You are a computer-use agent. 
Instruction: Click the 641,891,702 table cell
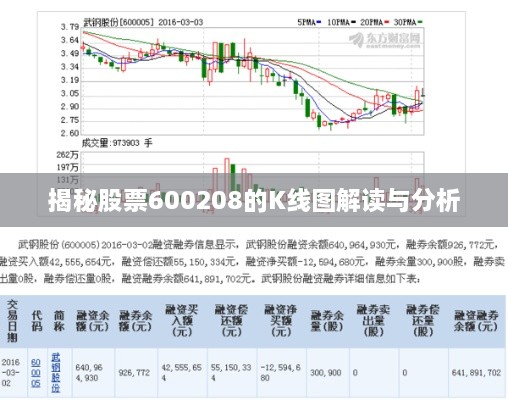pyautogui.click(x=476, y=373)
